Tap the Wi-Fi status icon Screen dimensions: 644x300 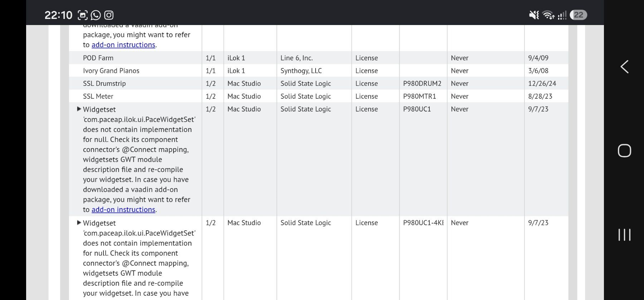(x=548, y=15)
